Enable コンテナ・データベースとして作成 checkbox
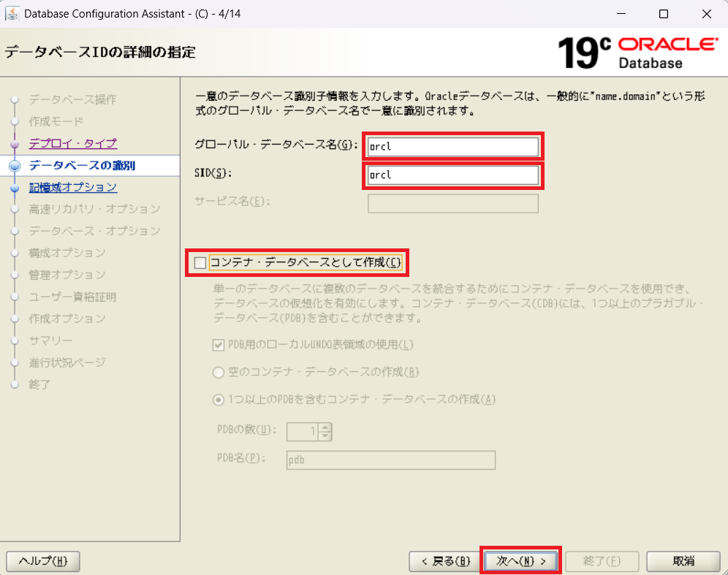This screenshot has height=575, width=728. coord(200,262)
